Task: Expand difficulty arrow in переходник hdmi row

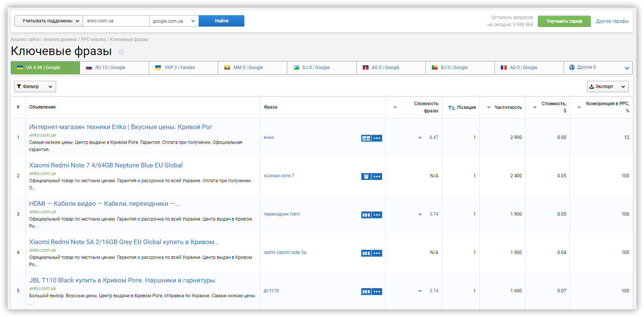Action: [x=420, y=214]
